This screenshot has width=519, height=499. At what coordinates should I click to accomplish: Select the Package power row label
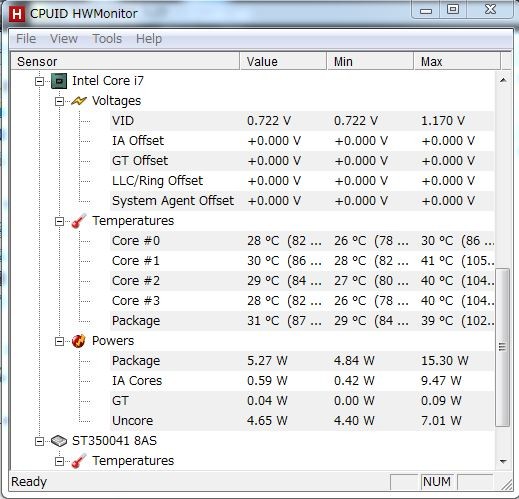tap(136, 361)
